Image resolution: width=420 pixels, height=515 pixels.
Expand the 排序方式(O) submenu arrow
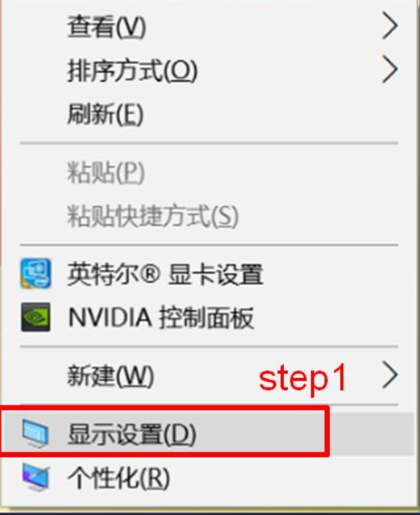pyautogui.click(x=390, y=69)
